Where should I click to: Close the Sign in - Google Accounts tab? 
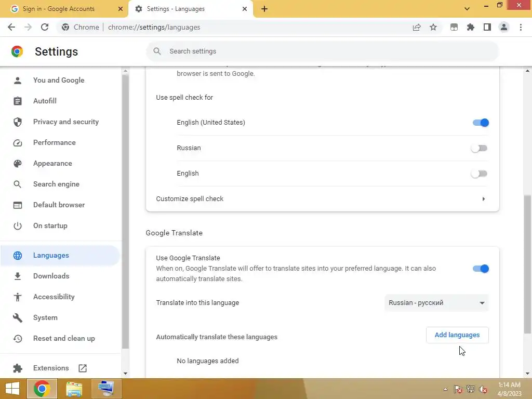[120, 9]
